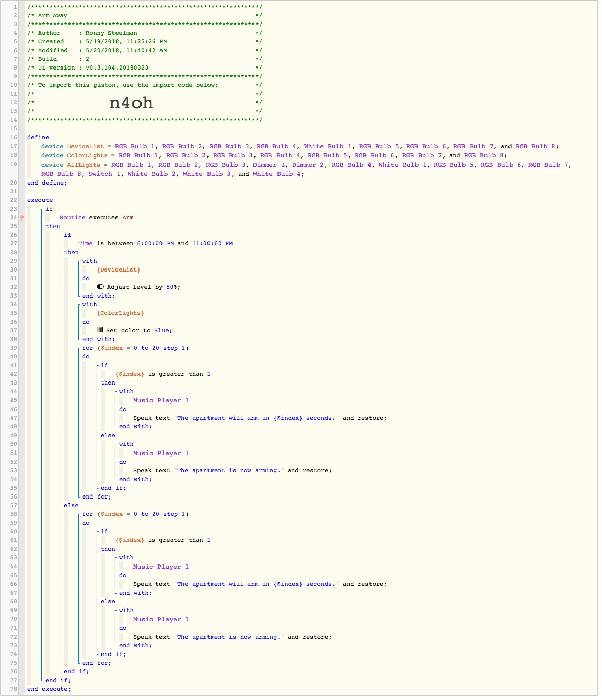Screen dimensions: 602x700
Task: Click the execute keyword on line 22
Action: point(40,200)
